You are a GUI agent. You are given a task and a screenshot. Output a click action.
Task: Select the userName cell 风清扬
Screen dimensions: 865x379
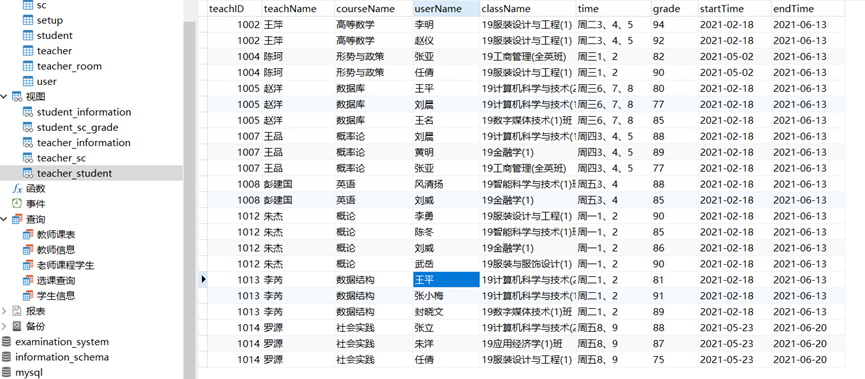446,184
